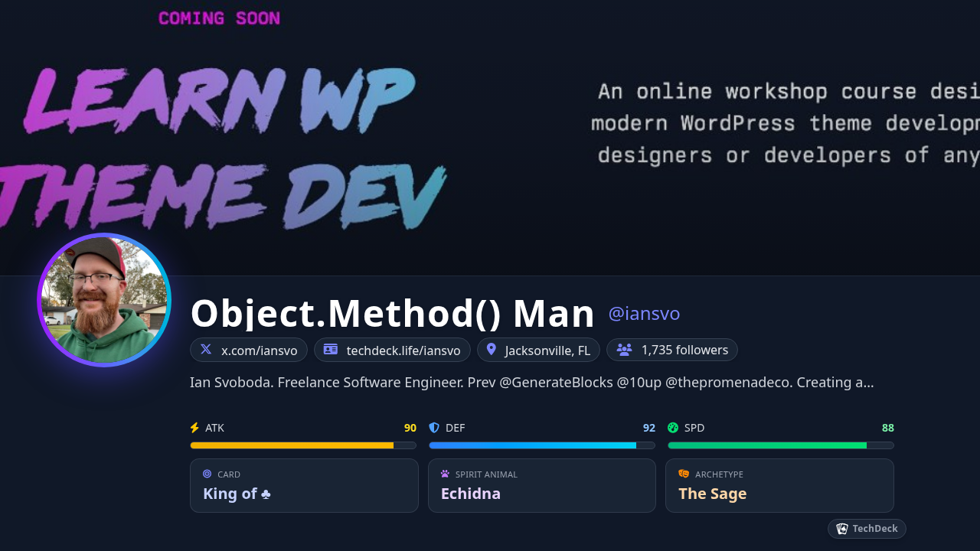This screenshot has height=551, width=980.
Task: Click the Card target icon
Action: [207, 474]
